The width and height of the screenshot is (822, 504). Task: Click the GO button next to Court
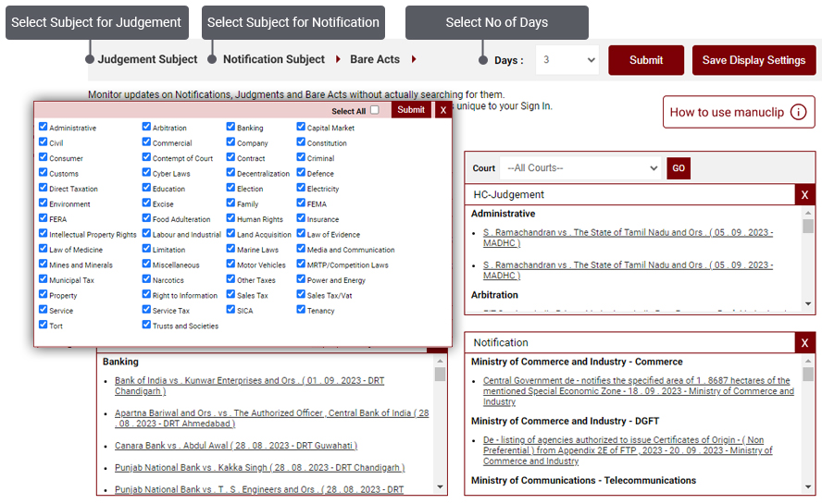[679, 168]
